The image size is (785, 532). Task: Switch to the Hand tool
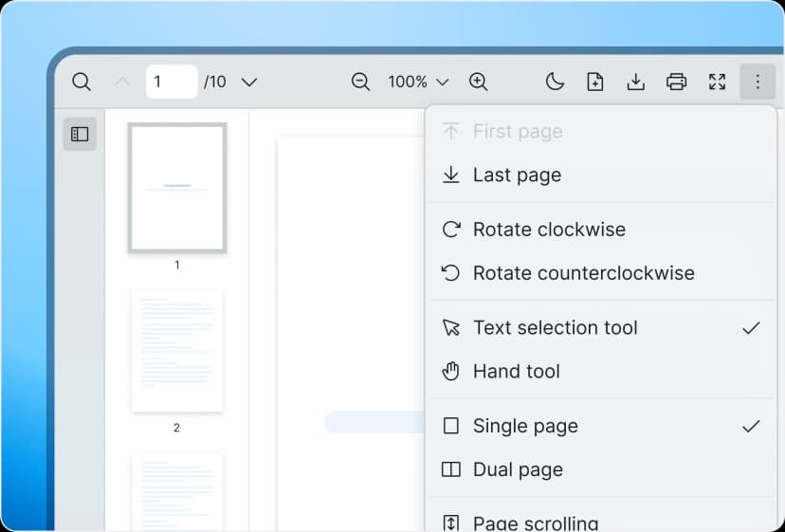click(600, 371)
